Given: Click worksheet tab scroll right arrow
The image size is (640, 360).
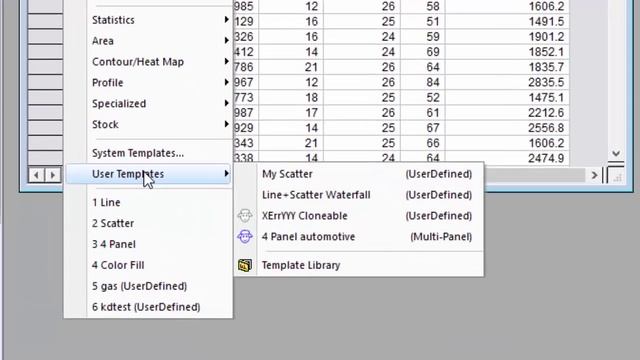Looking at the screenshot, I should tap(52, 175).
